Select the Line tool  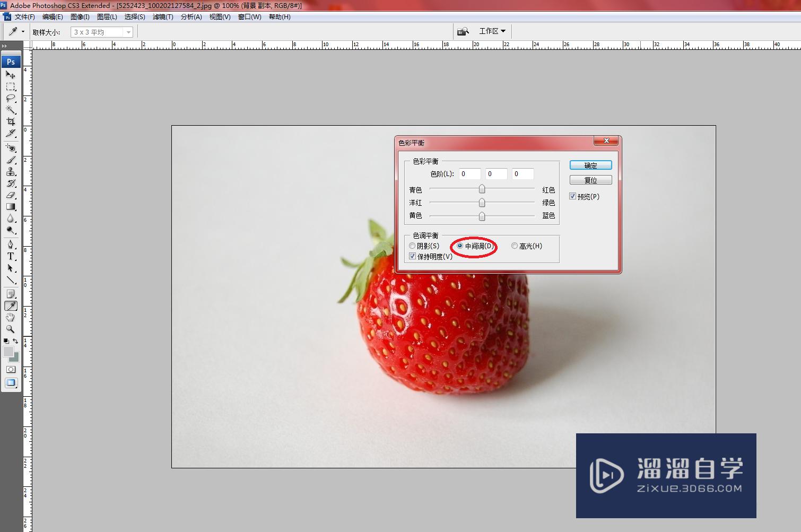click(x=11, y=280)
